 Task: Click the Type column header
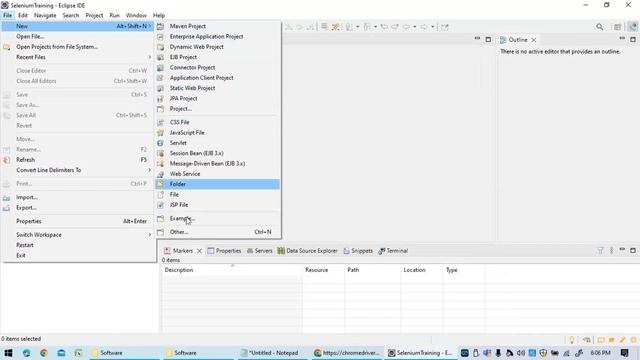click(464, 270)
